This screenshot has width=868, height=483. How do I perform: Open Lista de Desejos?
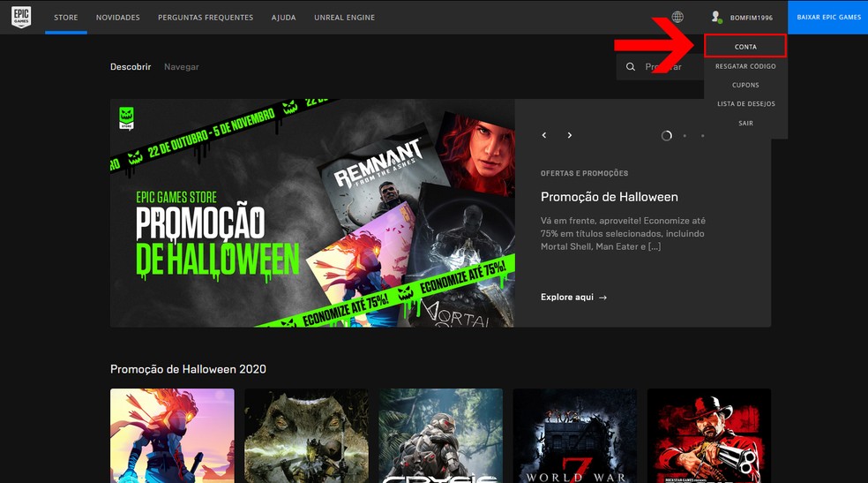click(745, 103)
